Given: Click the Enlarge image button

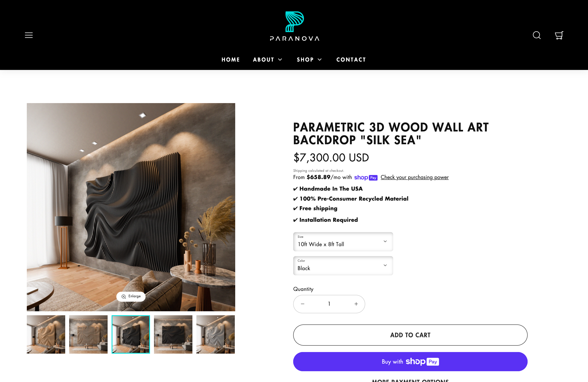Looking at the screenshot, I should tap(131, 296).
